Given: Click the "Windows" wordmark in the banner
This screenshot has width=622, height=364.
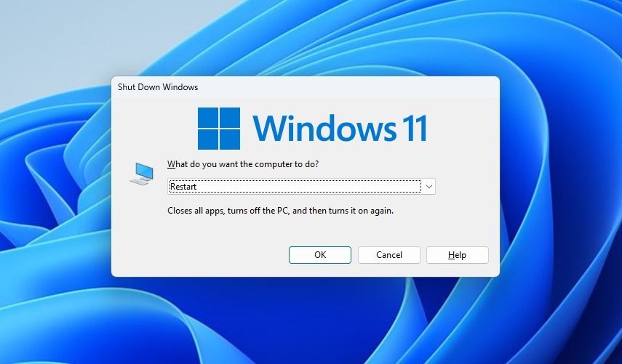Looking at the screenshot, I should coord(324,128).
